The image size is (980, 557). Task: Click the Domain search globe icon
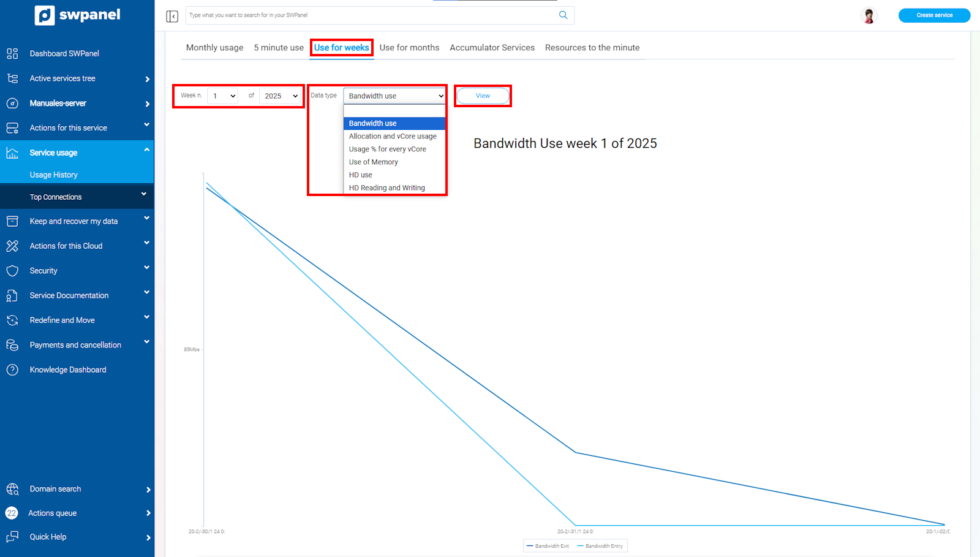[x=12, y=489]
